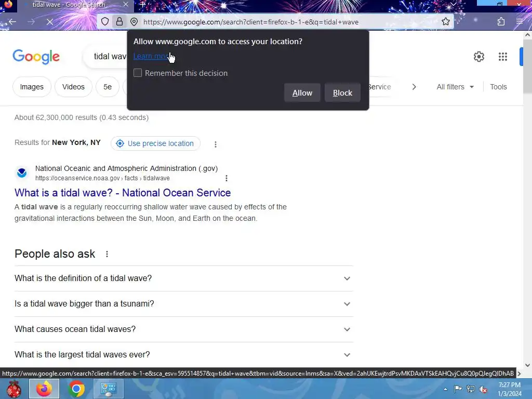Open the Google apps grid icon

[x=503, y=56]
